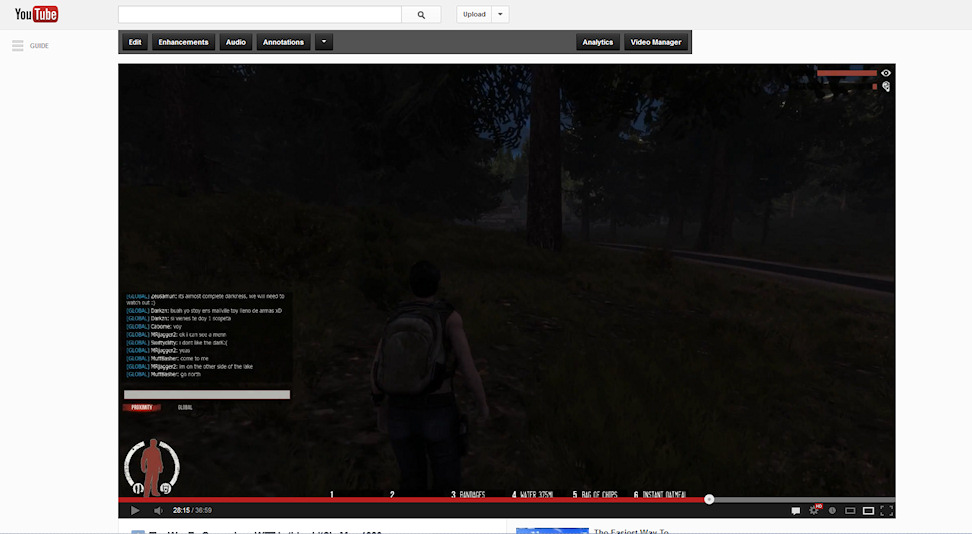
Task: Open the HD quality settings gear
Action: click(x=815, y=510)
